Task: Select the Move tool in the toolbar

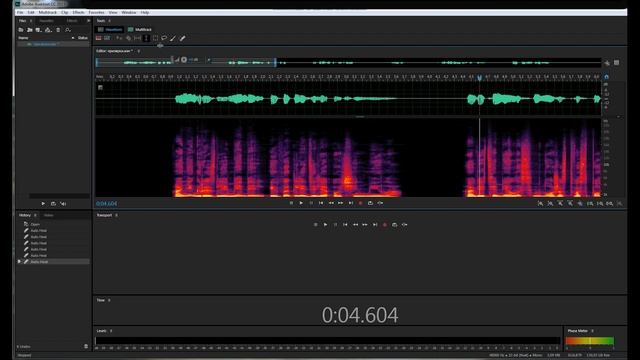Action: (x=119, y=38)
